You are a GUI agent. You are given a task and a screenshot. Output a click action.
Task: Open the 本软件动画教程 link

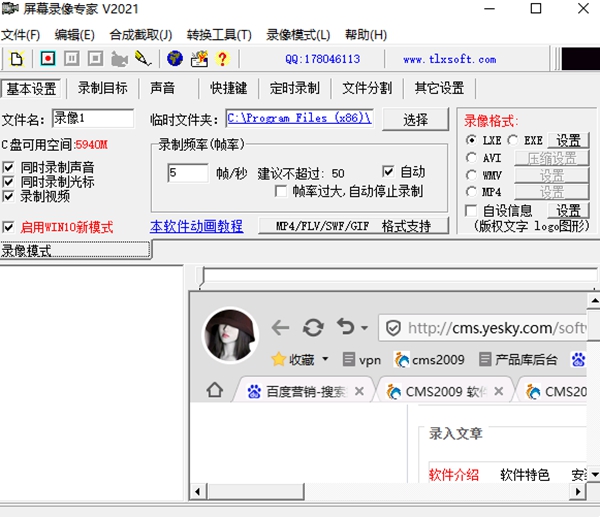click(x=196, y=227)
